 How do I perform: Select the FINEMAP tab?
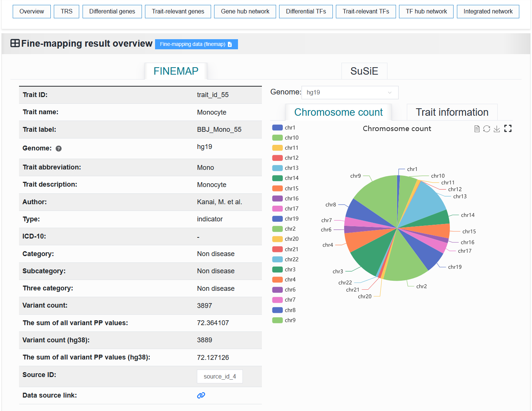(176, 71)
